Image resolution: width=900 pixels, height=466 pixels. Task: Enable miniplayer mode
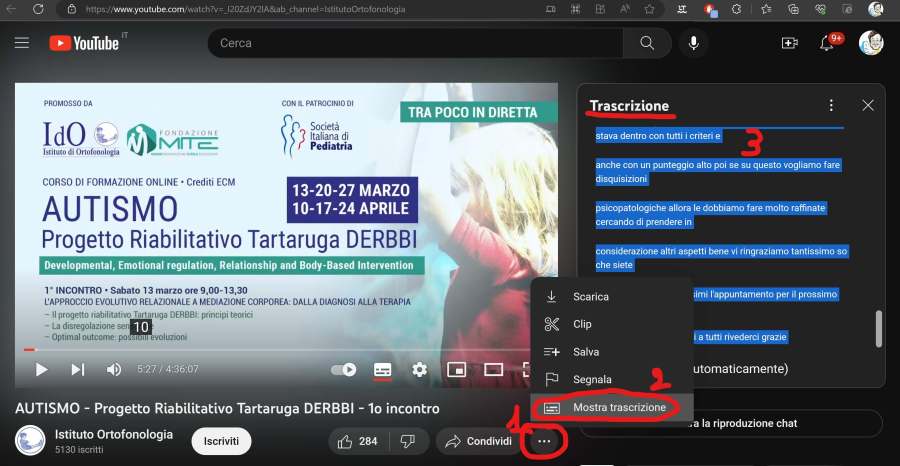click(456, 369)
